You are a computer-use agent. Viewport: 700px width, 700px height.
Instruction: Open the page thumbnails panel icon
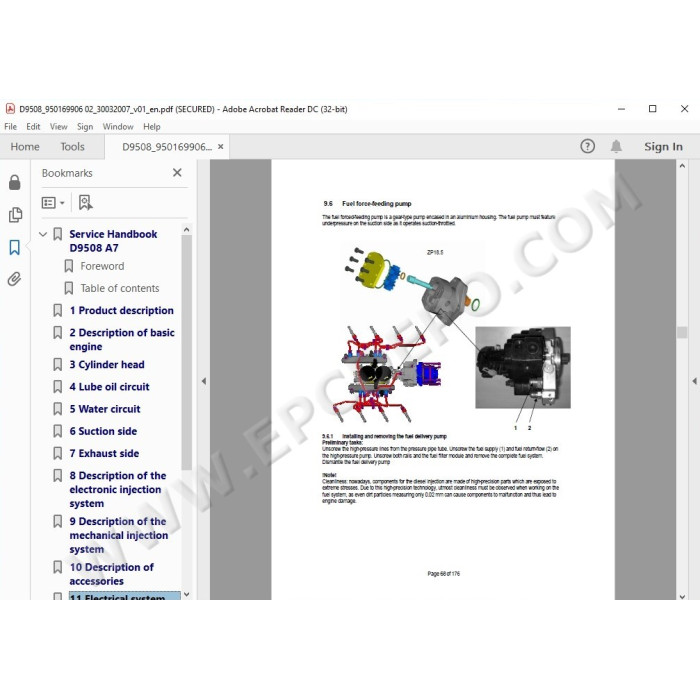pos(15,215)
